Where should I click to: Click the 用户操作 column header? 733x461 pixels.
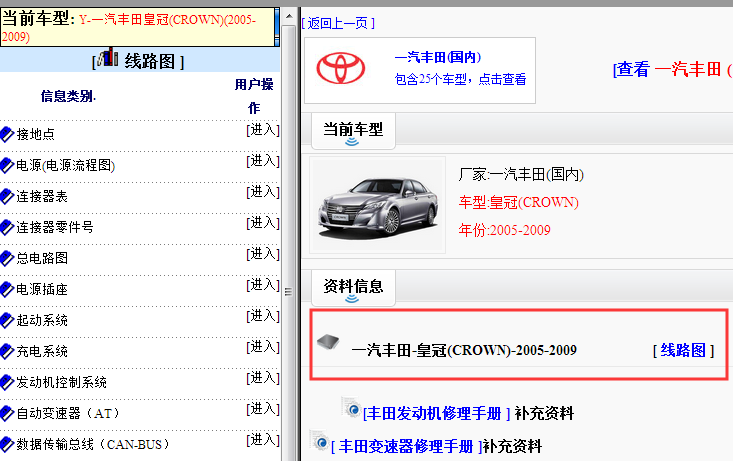pos(254,96)
